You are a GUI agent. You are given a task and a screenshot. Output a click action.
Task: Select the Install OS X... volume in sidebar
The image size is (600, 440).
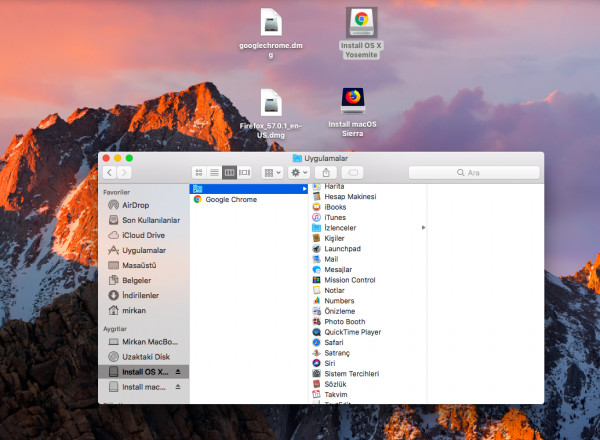click(x=144, y=372)
